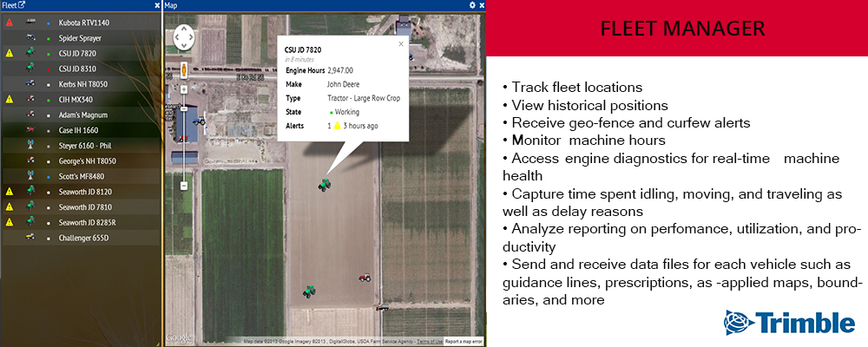The image size is (868, 347).
Task: Zoom in with the map plus button
Action: click(185, 88)
